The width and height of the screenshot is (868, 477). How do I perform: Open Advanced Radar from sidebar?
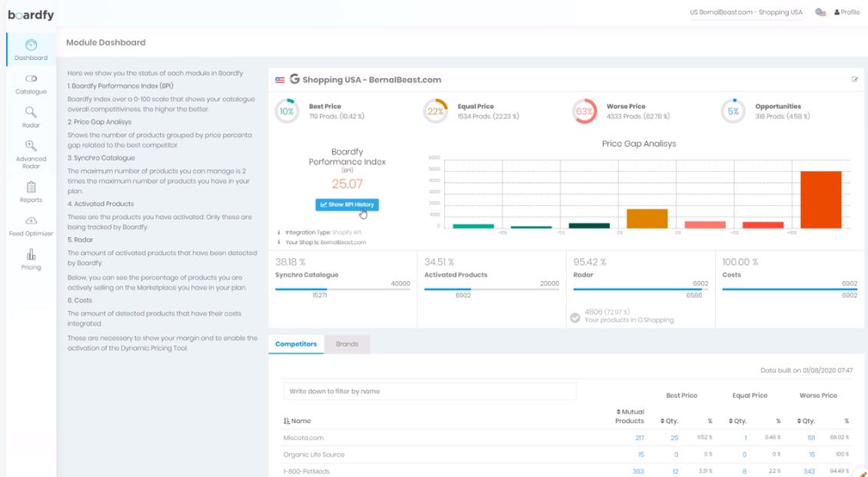(31, 154)
